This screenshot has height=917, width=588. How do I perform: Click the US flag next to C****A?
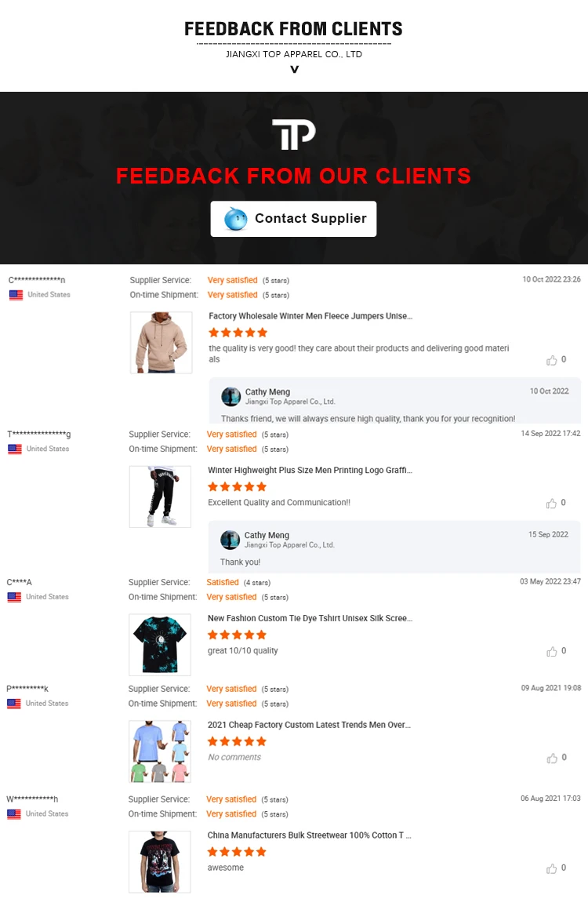[x=14, y=597]
